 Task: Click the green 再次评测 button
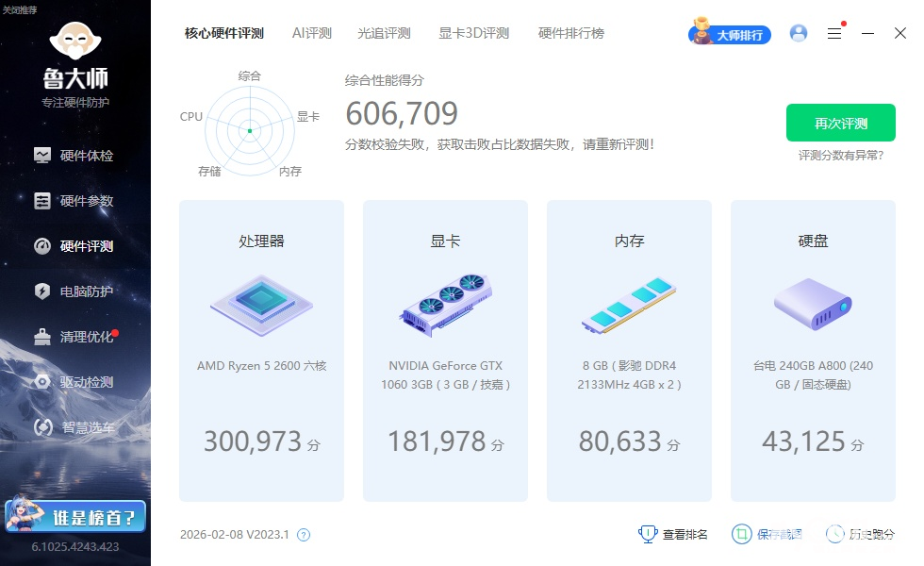pyautogui.click(x=841, y=123)
